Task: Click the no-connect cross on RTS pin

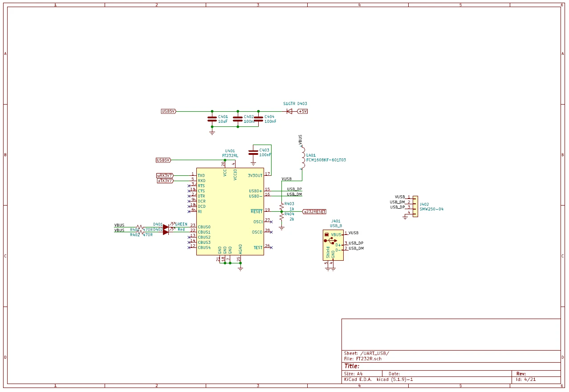Action: tap(189, 186)
